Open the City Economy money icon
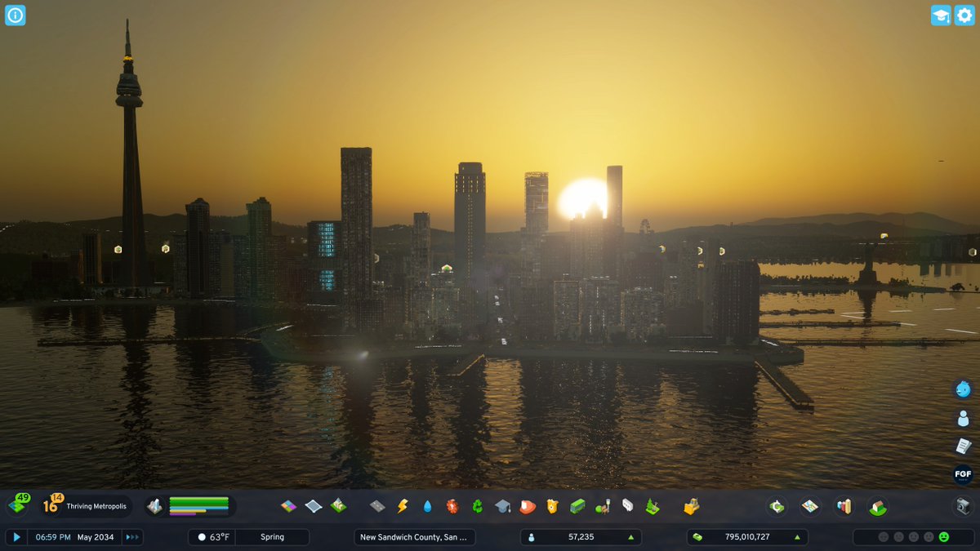Viewport: 980px width, 551px height. [x=777, y=506]
